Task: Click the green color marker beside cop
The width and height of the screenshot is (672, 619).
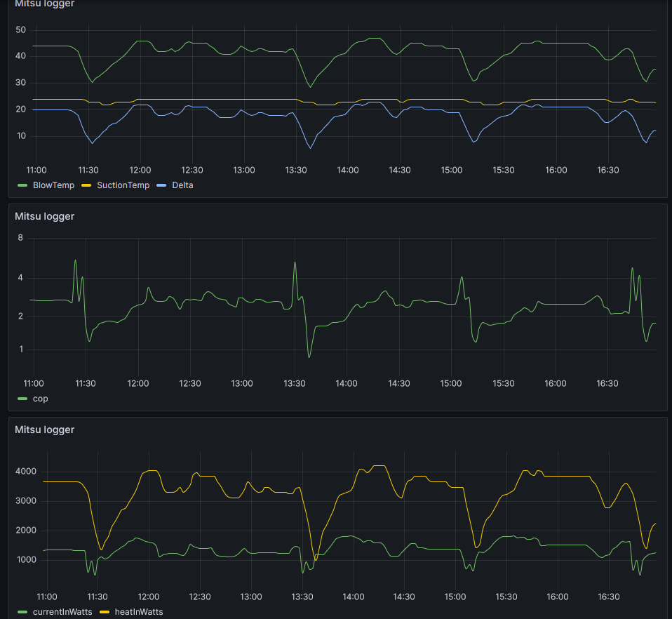Action: point(21,399)
